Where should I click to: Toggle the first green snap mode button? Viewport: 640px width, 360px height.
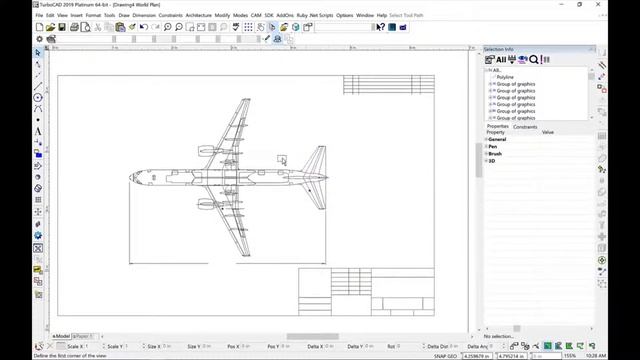tap(547, 346)
